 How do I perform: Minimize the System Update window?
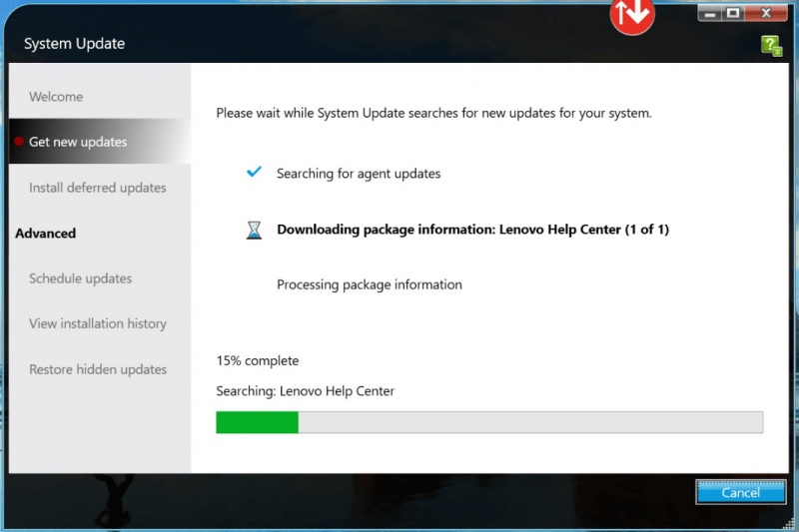(x=709, y=13)
